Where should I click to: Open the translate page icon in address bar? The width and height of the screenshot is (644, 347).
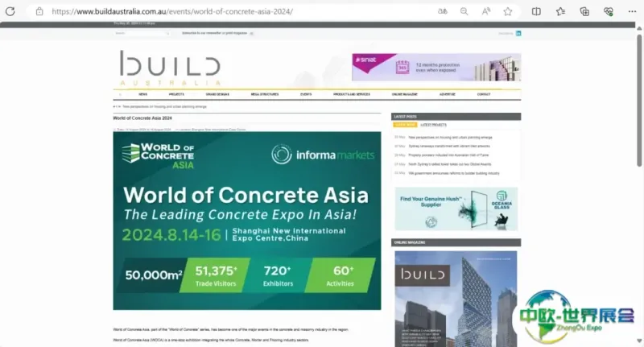point(442,11)
